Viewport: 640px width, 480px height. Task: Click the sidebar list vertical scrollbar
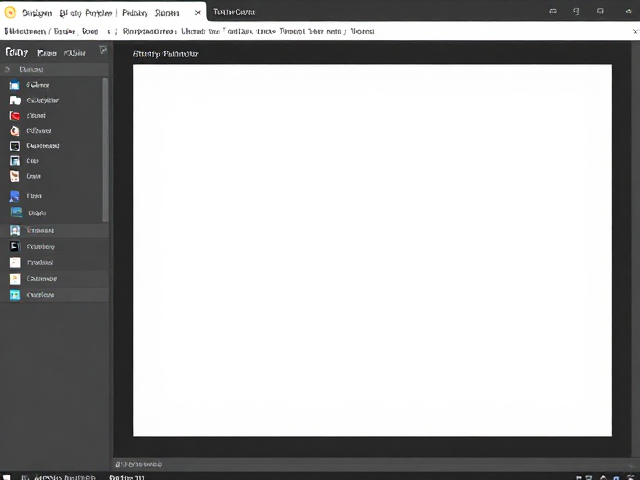point(105,149)
